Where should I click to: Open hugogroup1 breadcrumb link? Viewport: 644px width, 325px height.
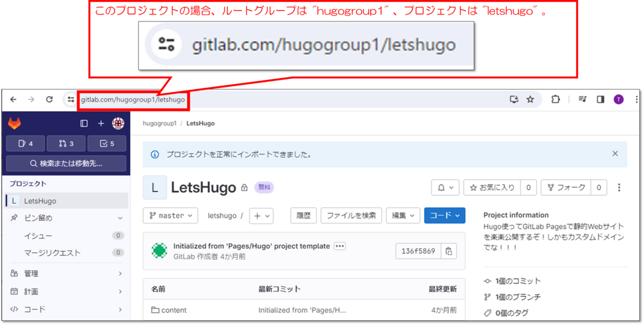pos(159,124)
